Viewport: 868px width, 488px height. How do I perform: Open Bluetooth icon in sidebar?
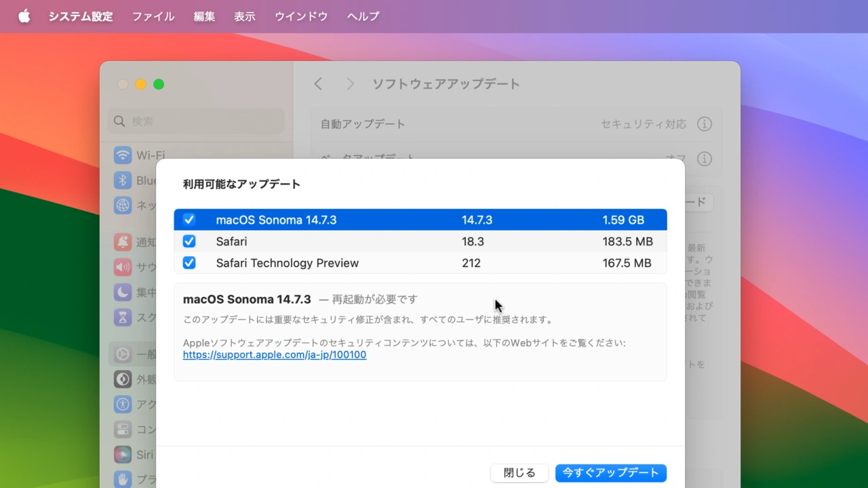[123, 180]
